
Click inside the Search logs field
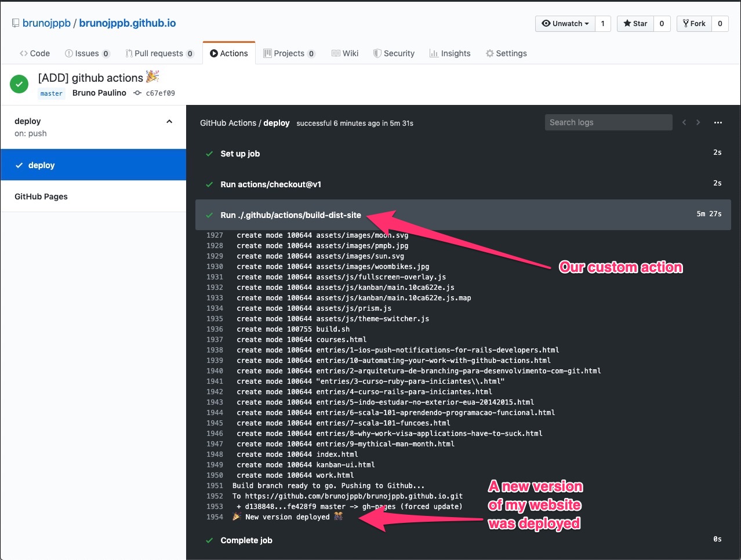click(608, 122)
